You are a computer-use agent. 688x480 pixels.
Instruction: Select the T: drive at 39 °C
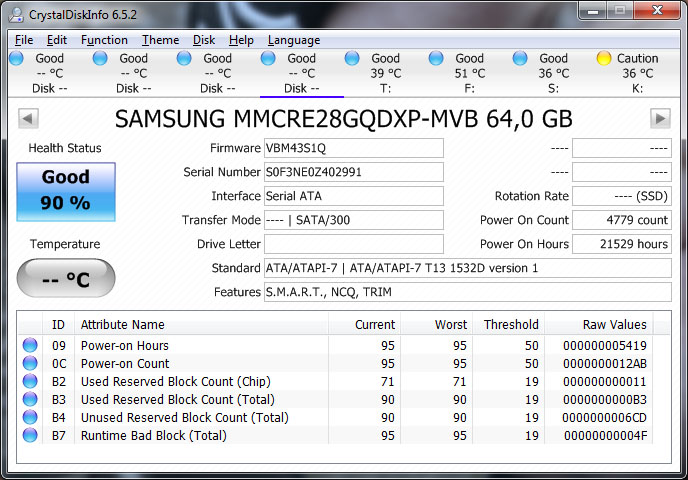386,73
